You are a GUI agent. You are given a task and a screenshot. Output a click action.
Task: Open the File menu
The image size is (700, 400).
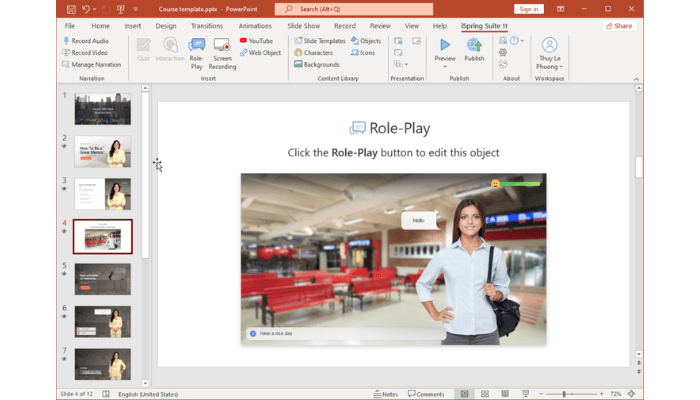(x=70, y=26)
